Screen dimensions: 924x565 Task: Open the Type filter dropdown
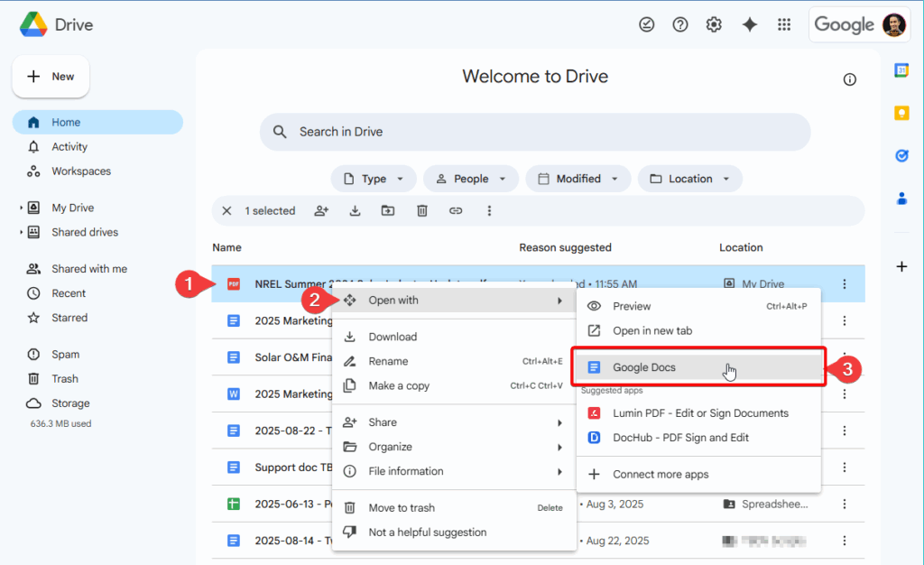tap(374, 179)
